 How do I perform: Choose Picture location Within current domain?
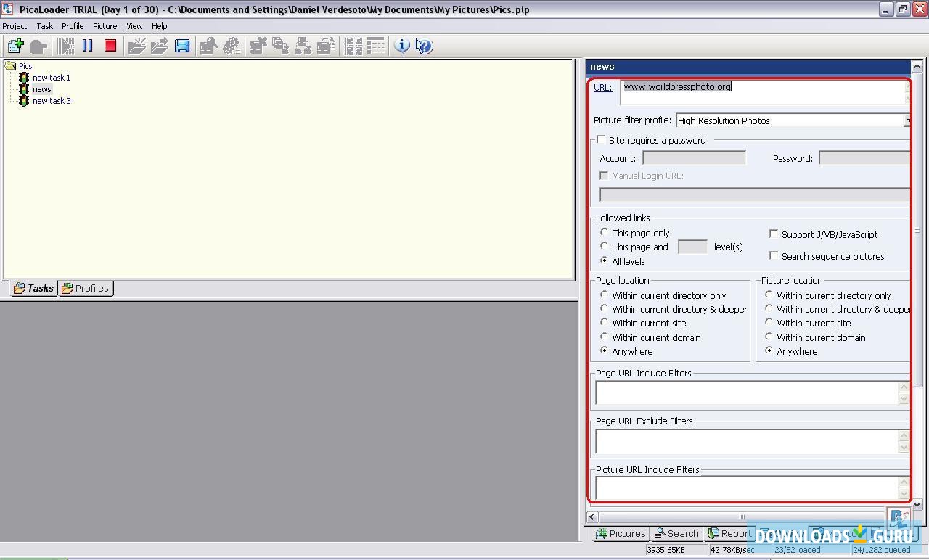pos(769,337)
